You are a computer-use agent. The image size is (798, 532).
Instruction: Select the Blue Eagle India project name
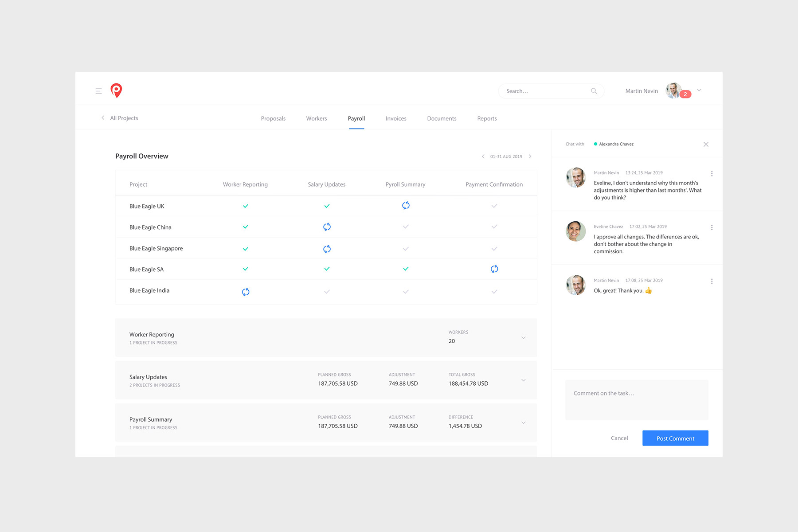point(149,290)
